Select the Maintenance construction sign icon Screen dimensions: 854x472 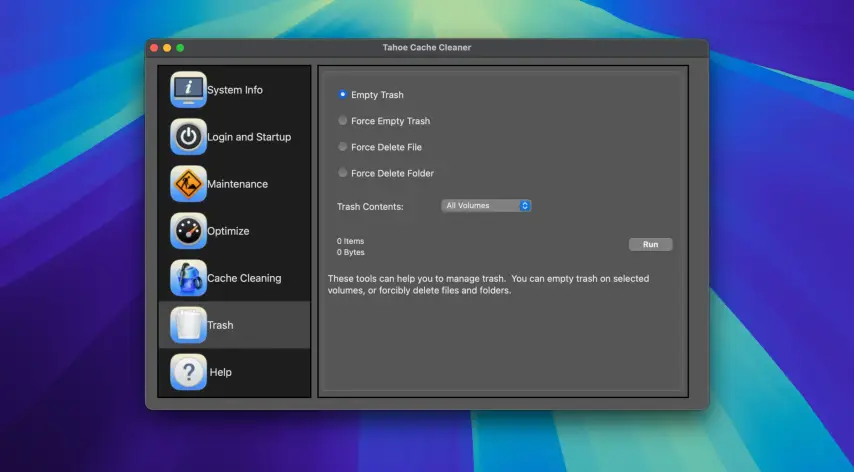tap(188, 184)
